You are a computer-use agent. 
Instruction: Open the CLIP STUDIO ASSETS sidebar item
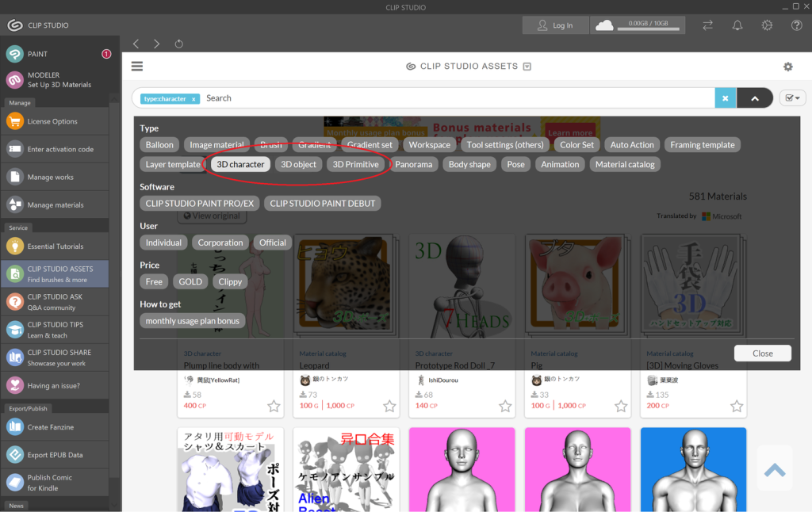[x=55, y=274]
